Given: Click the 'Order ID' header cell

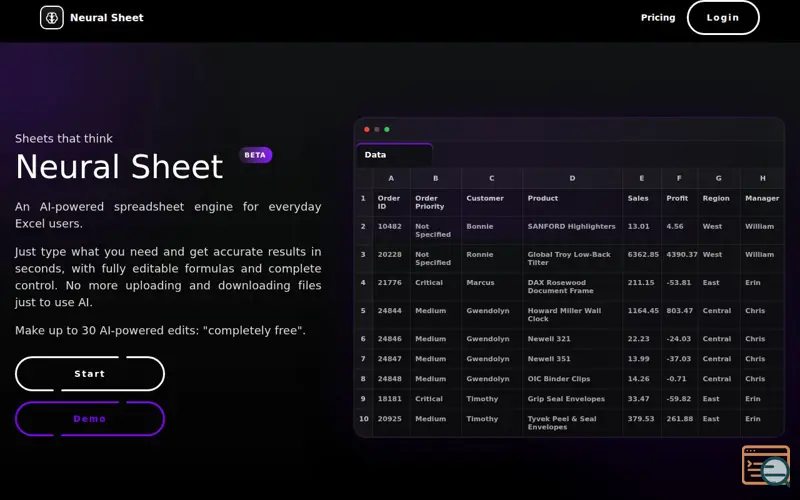Looking at the screenshot, I should tap(391, 203).
